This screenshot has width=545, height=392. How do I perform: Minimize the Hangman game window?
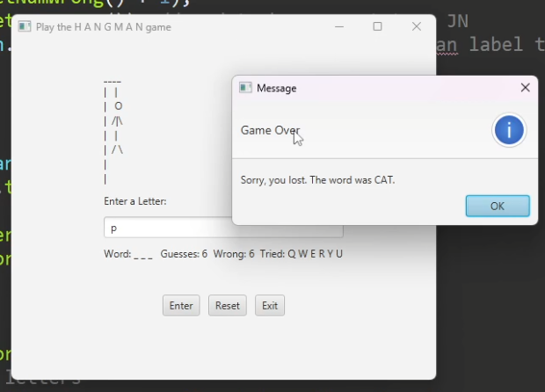tap(339, 27)
